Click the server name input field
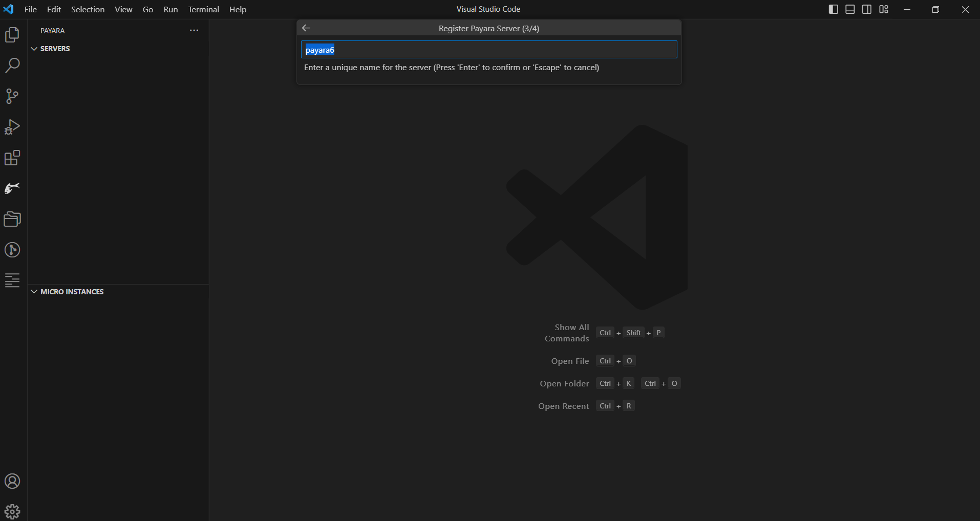 tap(488, 50)
